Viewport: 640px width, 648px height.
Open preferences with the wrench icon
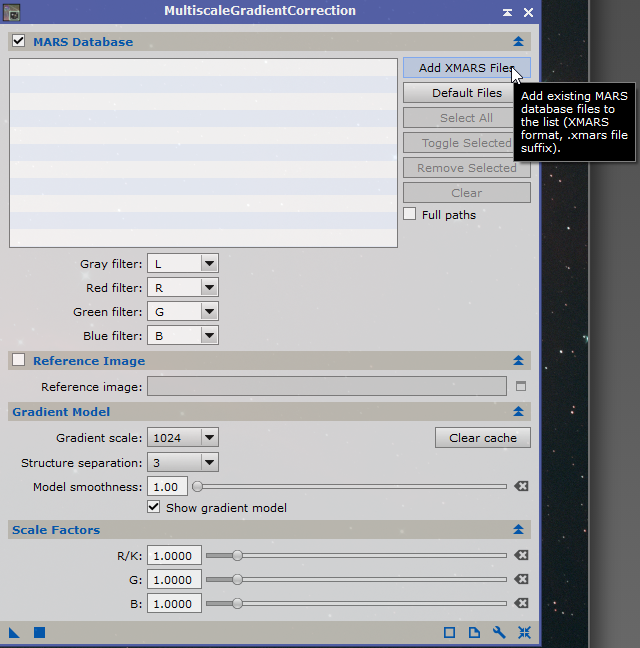click(499, 632)
